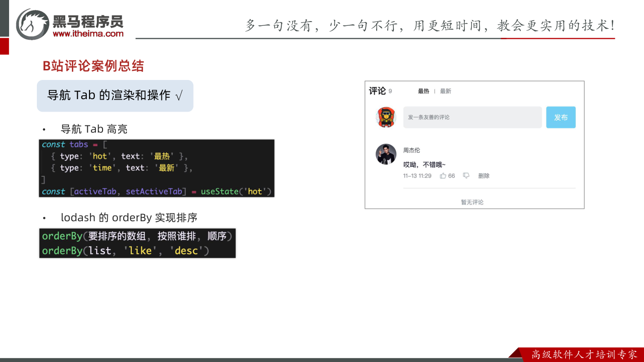Click the 删除 delete link
Screen dimensions: 644x362
tap(484, 176)
